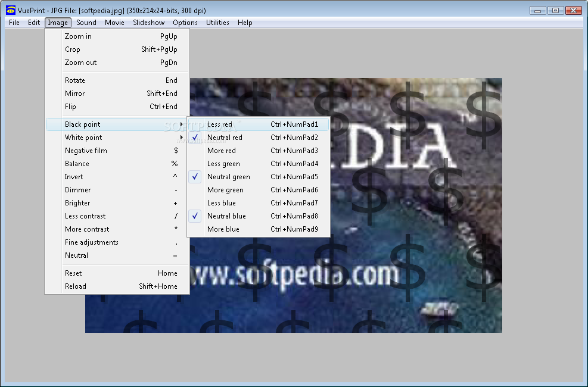Open the Utilities menu
This screenshot has height=387, width=588.
(217, 23)
